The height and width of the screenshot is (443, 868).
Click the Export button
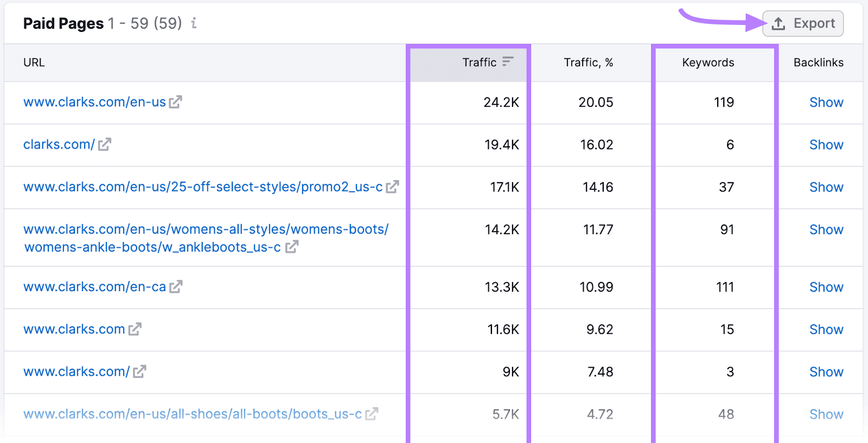[x=803, y=24]
